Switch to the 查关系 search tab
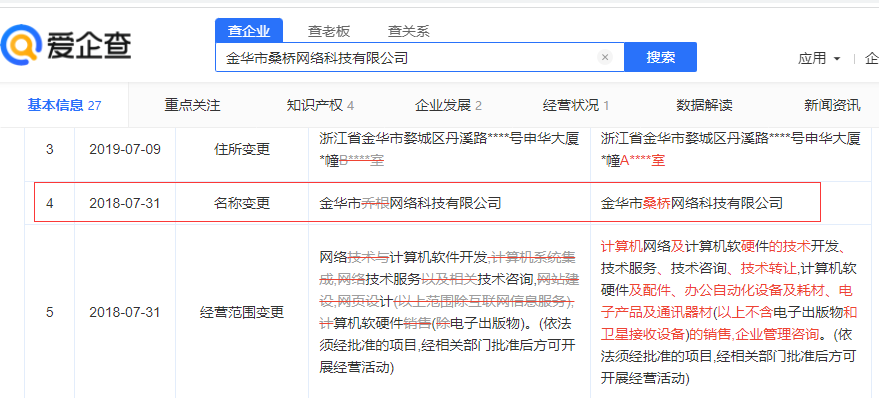This screenshot has width=879, height=398. [409, 31]
